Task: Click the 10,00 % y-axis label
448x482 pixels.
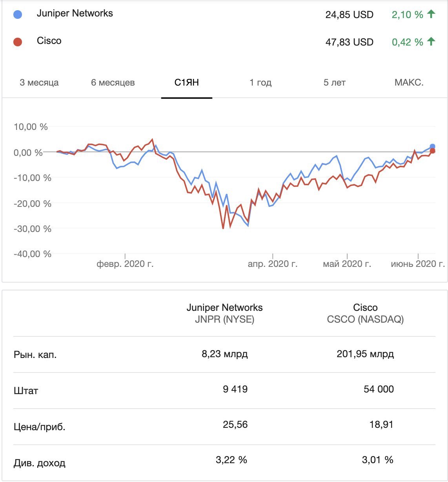Action: coord(31,127)
